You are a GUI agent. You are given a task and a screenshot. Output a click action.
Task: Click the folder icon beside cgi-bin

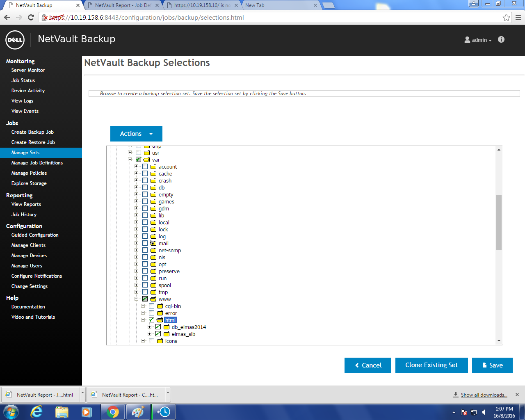click(160, 306)
